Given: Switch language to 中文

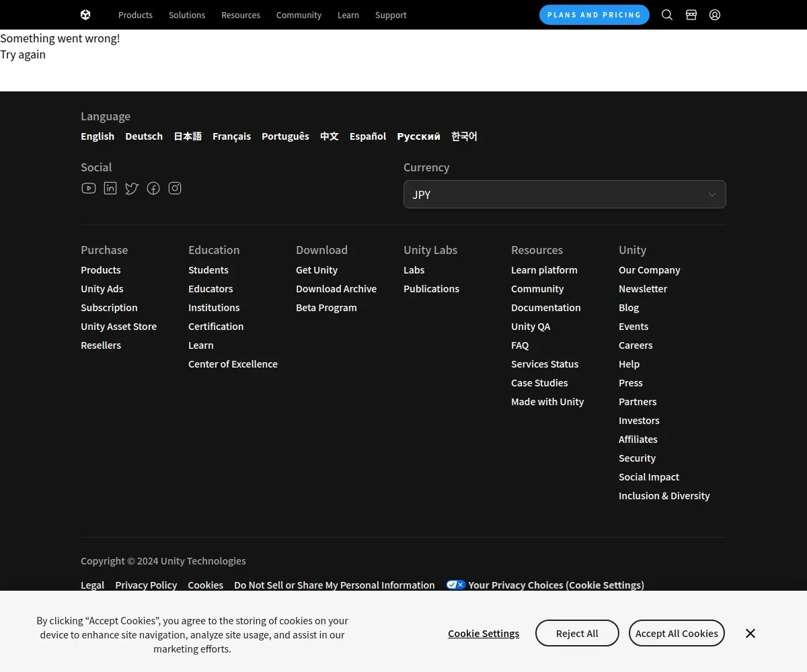Looking at the screenshot, I should coord(330,136).
